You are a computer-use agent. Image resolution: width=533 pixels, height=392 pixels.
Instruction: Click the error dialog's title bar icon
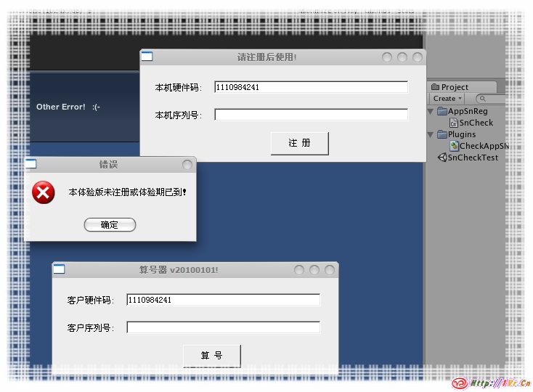coord(30,164)
